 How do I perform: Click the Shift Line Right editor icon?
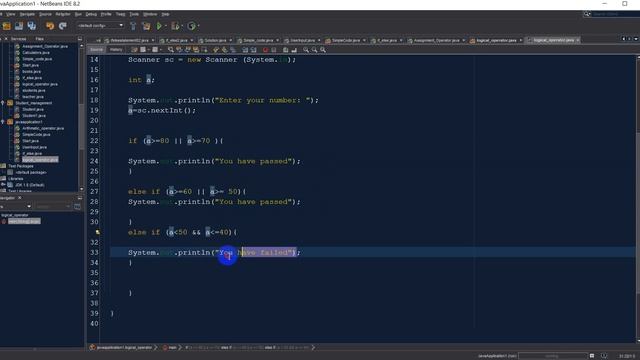coord(253,50)
